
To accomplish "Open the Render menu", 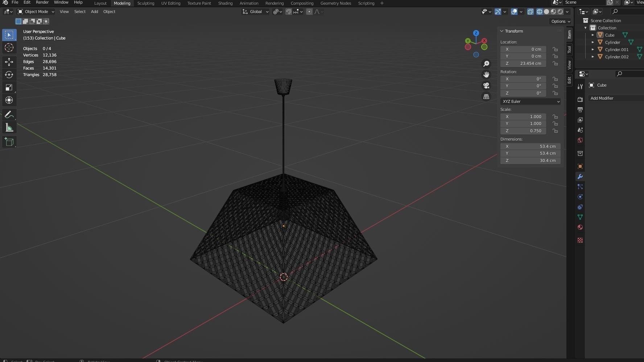I will click(x=42, y=3).
